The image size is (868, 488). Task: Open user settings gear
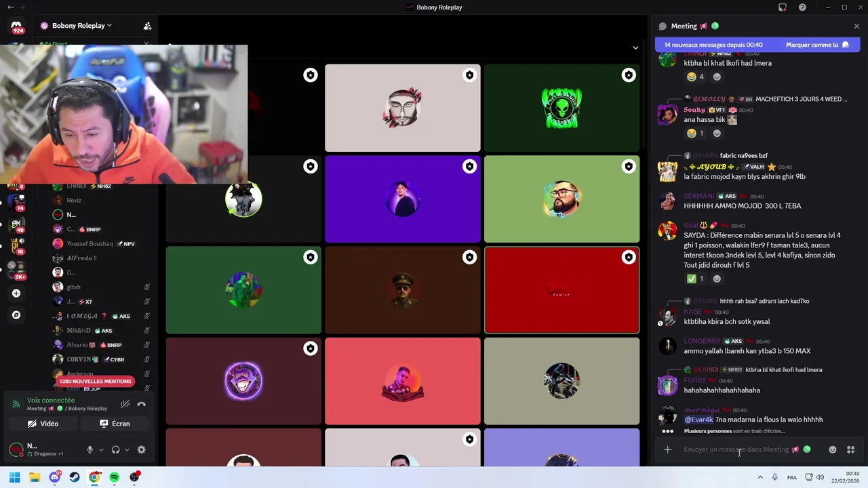click(x=141, y=449)
